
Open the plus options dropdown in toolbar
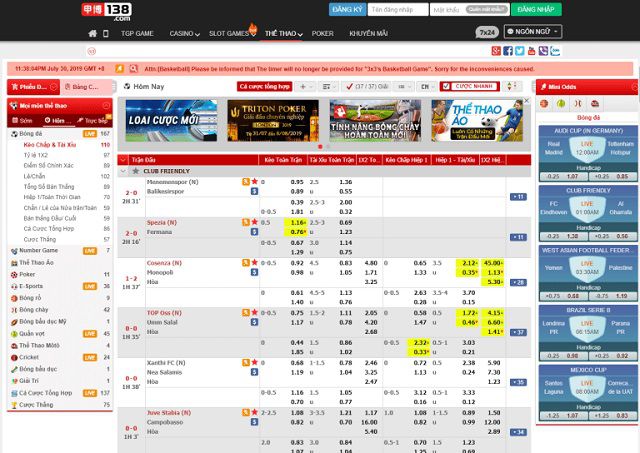point(306,87)
